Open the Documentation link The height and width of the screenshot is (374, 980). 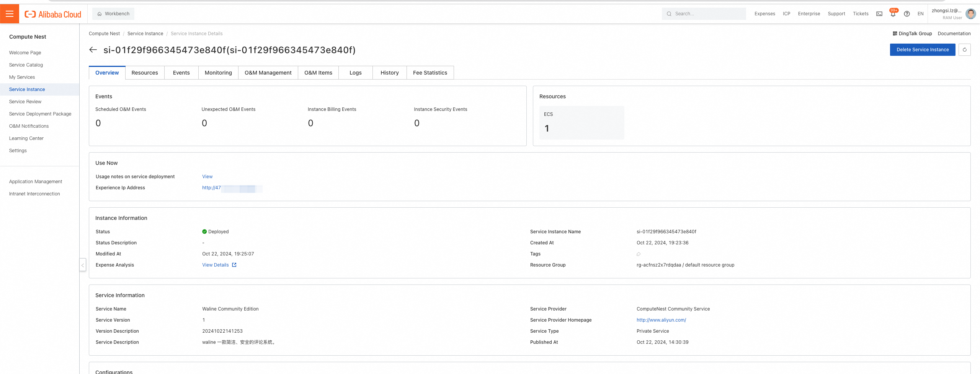954,34
